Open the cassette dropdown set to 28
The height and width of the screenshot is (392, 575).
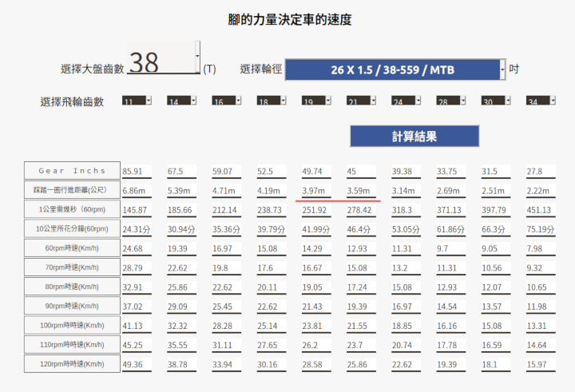(451, 101)
